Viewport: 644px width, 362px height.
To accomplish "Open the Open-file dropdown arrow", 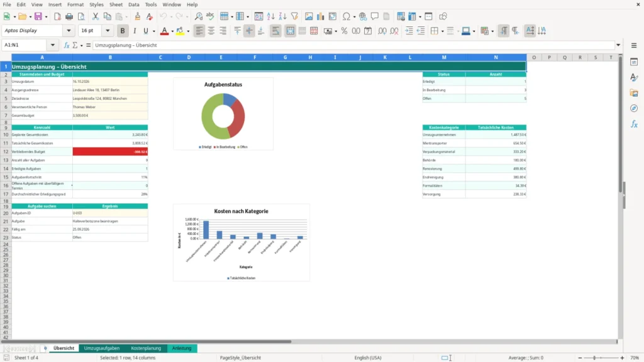I will click(30, 17).
